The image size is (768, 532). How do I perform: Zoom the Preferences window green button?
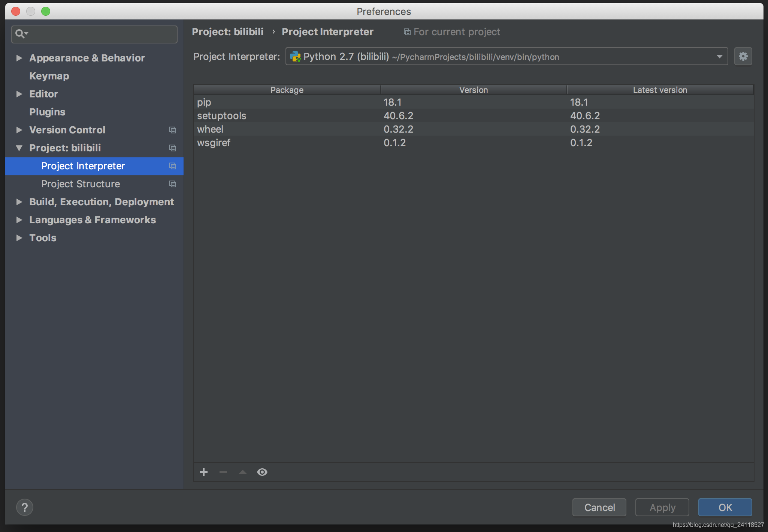pos(46,11)
